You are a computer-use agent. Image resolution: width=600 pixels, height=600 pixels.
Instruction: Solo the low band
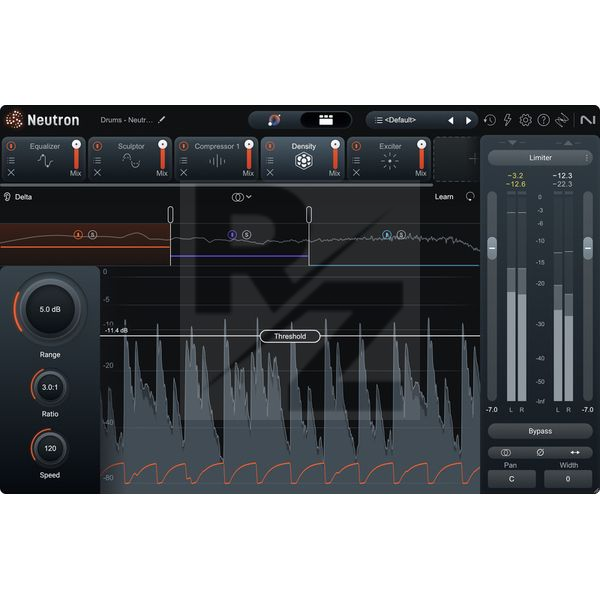92,235
